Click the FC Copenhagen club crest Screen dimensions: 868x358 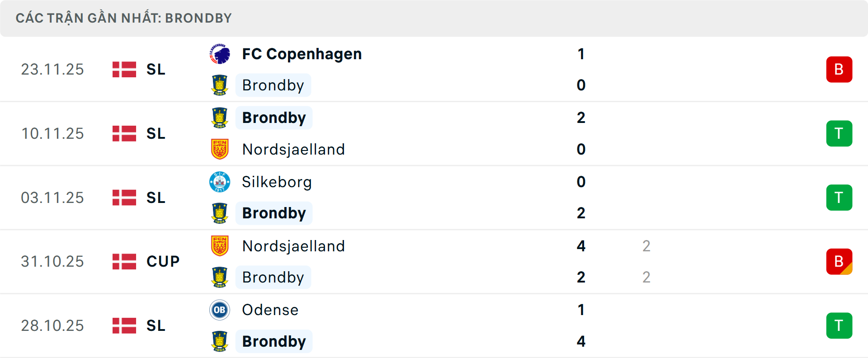tap(220, 53)
